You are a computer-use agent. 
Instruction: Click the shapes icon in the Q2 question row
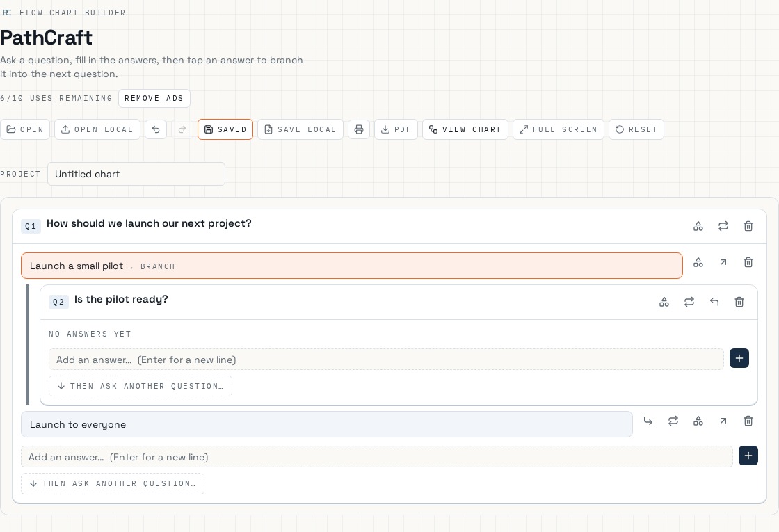(x=664, y=302)
